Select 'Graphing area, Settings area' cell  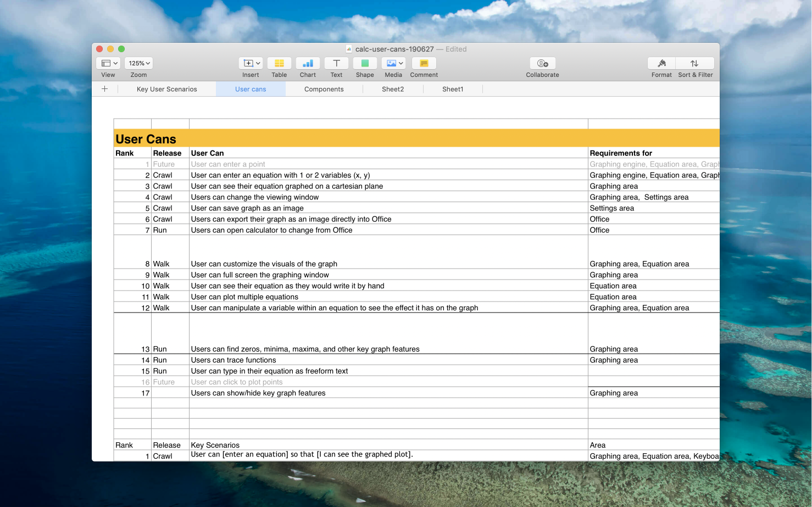coord(654,197)
